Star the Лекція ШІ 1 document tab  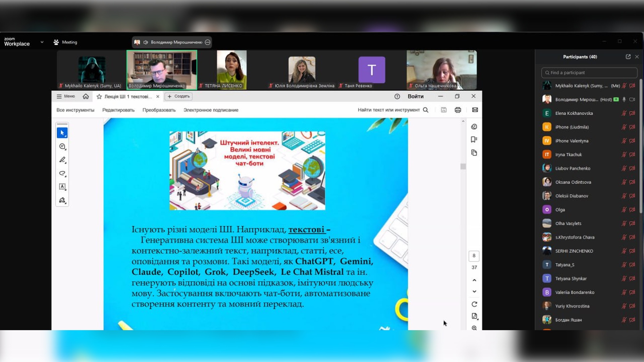[x=99, y=97]
